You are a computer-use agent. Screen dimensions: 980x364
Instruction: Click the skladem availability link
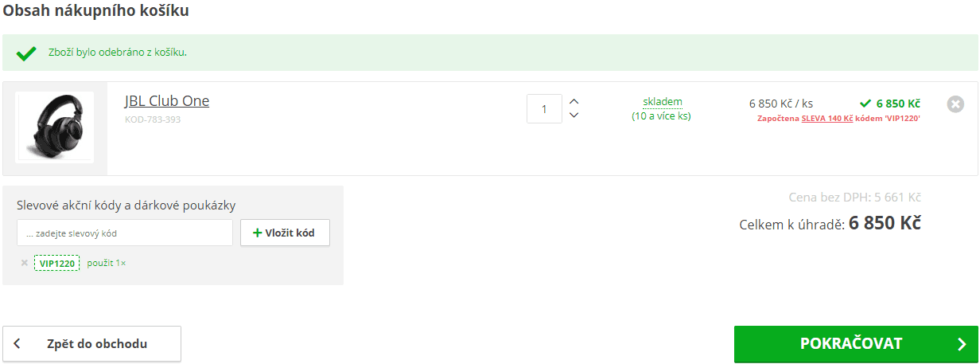[x=663, y=102]
